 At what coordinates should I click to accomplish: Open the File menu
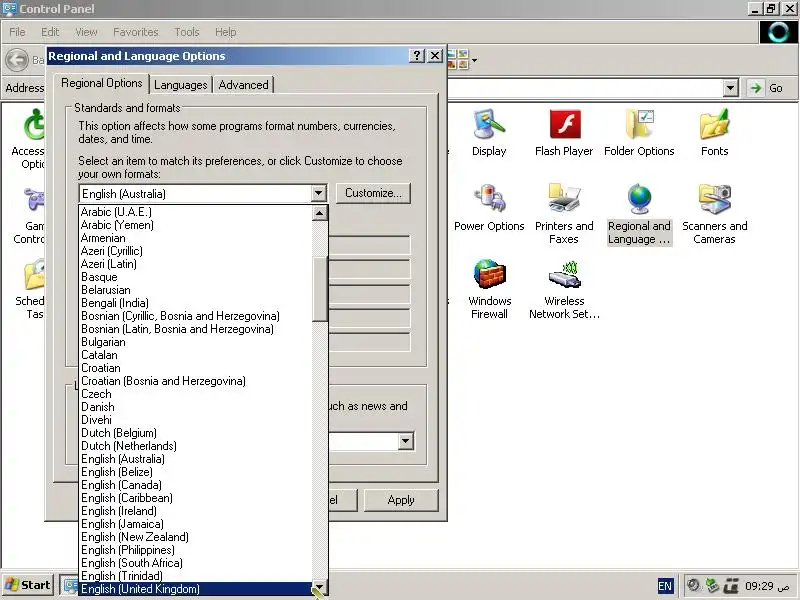(17, 32)
